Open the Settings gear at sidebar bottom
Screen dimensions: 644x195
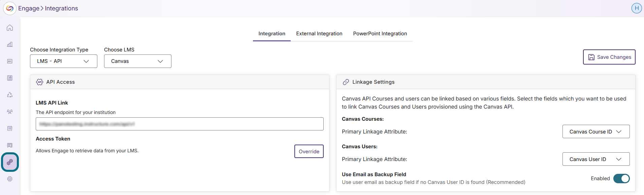pyautogui.click(x=10, y=179)
